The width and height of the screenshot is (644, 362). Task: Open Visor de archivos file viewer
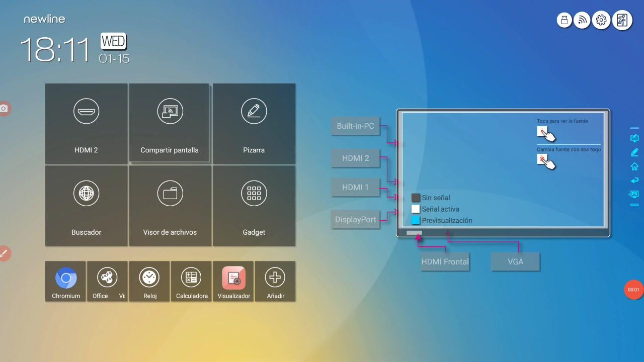click(170, 206)
